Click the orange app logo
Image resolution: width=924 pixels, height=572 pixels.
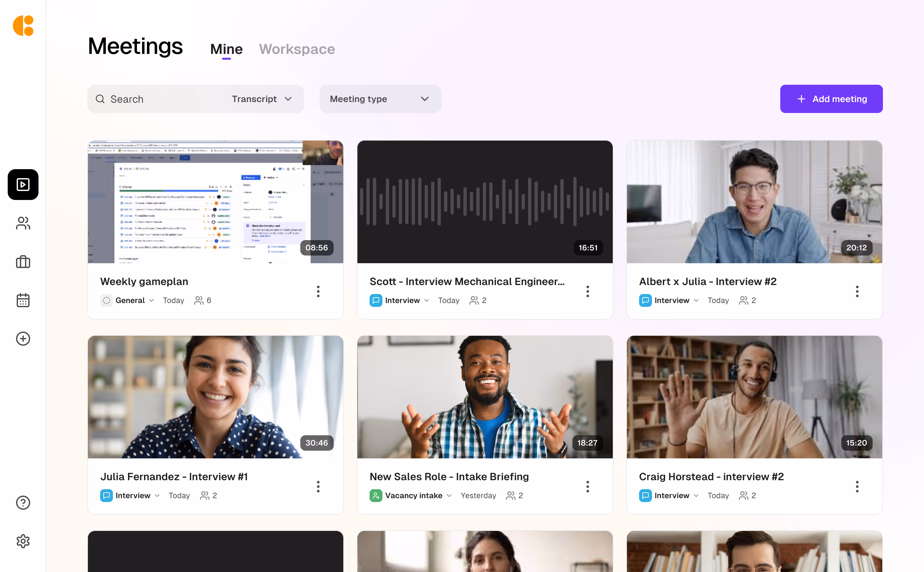click(x=23, y=26)
